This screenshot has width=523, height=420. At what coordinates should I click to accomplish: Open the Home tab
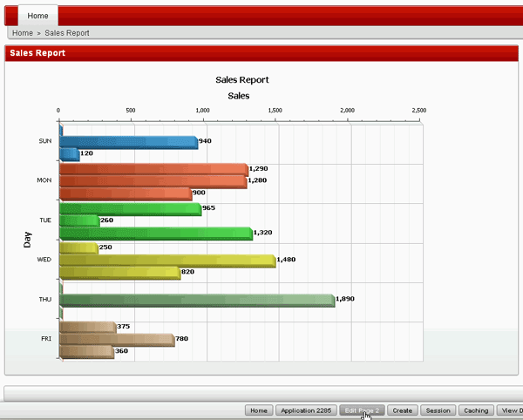coord(37,16)
